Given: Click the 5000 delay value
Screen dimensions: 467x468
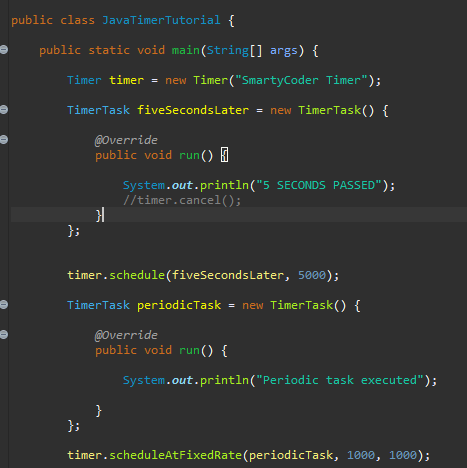Looking at the screenshot, I should pos(312,275).
